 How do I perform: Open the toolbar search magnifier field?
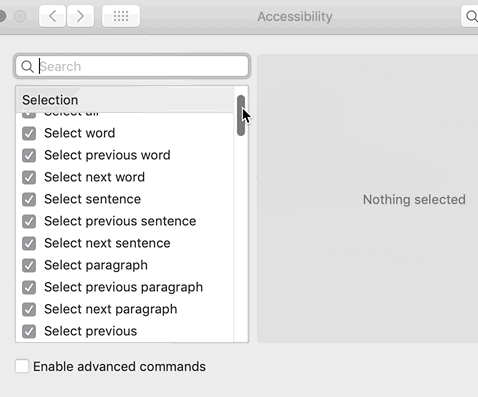470,16
